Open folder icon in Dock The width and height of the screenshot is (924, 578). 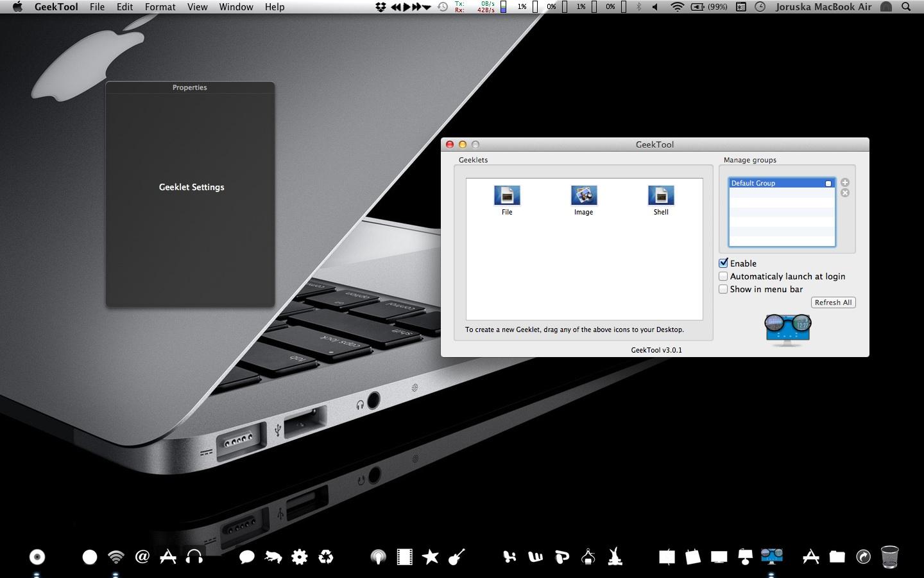(x=837, y=557)
